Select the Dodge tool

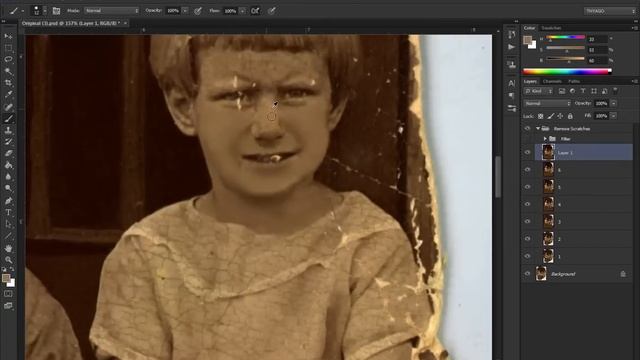click(8, 189)
